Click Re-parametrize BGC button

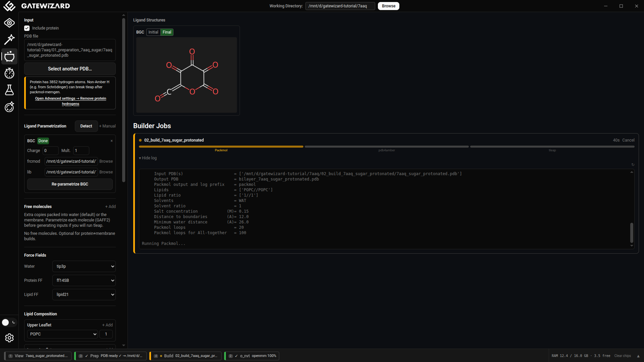coord(70,184)
